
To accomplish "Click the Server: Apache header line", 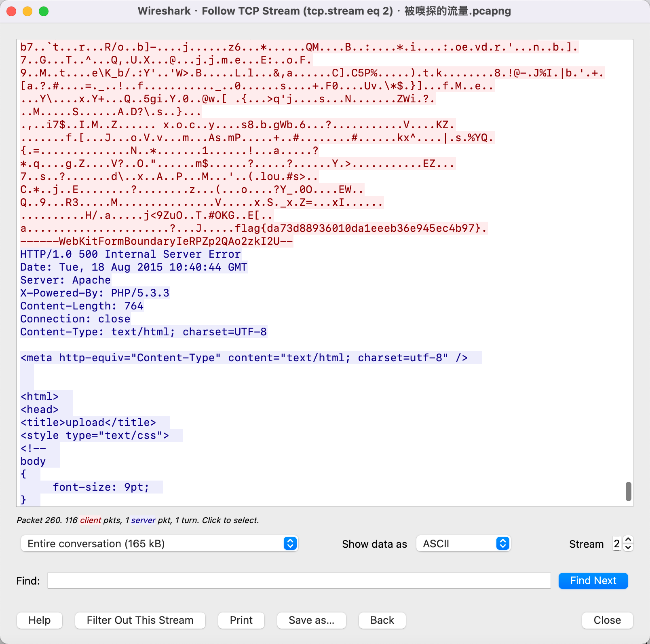I will [x=65, y=280].
